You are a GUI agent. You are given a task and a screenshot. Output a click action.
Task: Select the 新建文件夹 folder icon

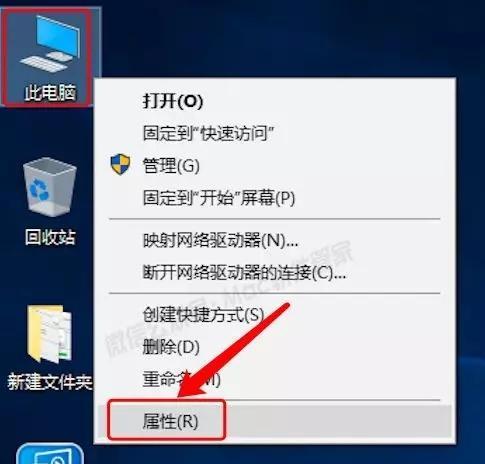coord(50,334)
